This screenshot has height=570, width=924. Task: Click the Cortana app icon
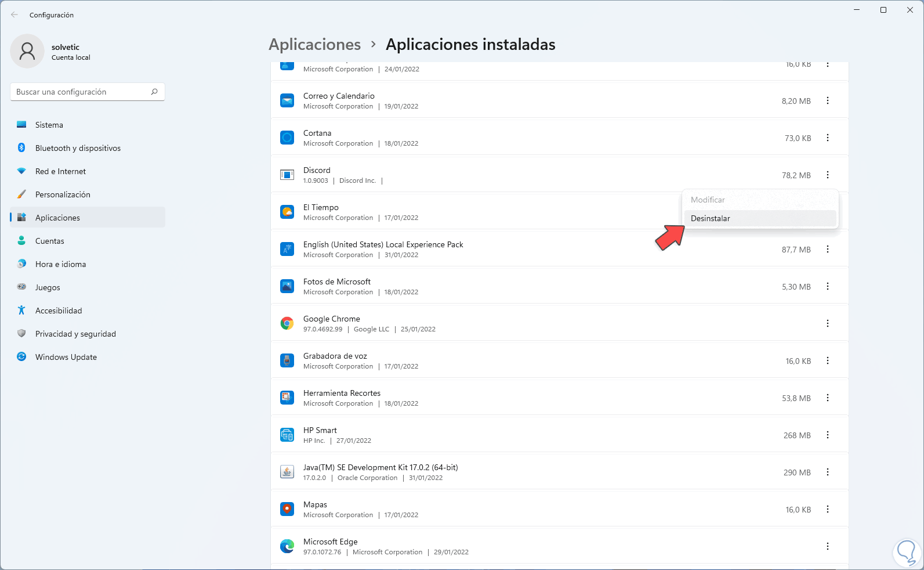click(x=287, y=138)
